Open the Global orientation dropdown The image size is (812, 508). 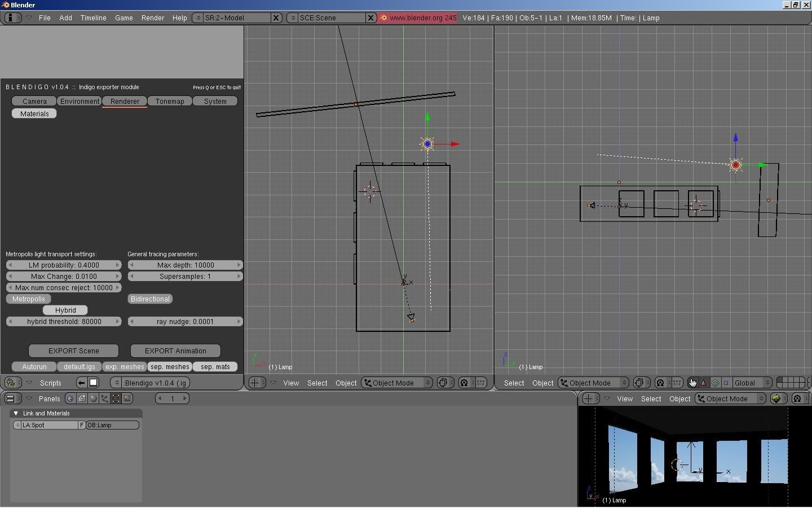(x=752, y=383)
